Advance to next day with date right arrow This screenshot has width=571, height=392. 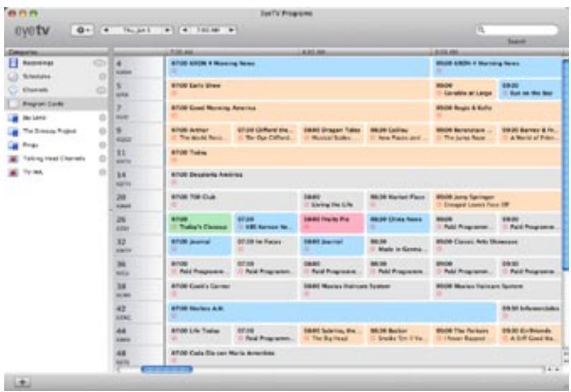coord(168,30)
